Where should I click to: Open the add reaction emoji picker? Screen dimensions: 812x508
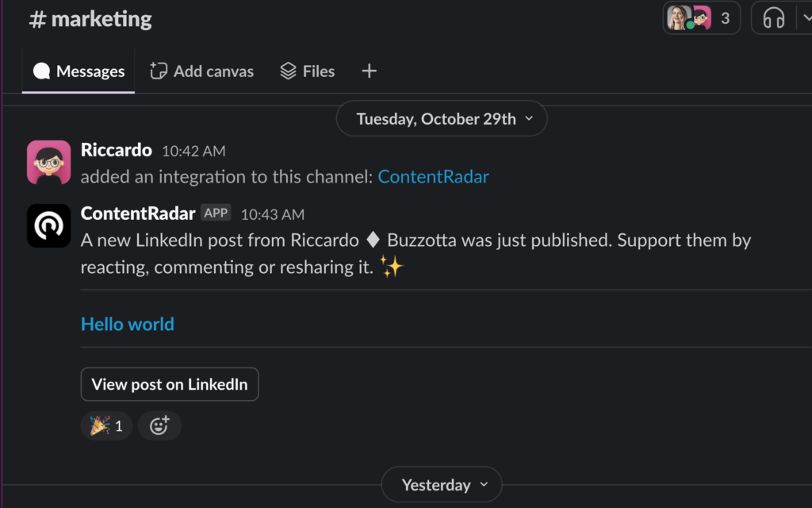pyautogui.click(x=159, y=426)
